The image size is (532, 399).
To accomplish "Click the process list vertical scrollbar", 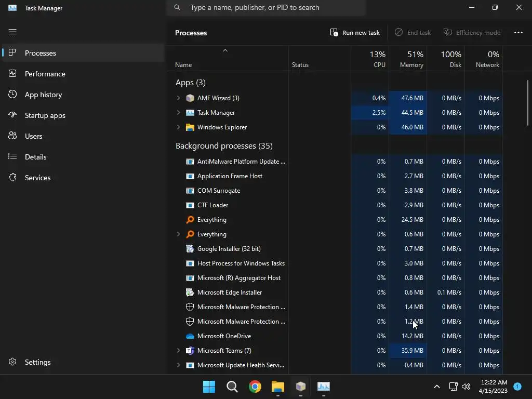I will pyautogui.click(x=528, y=103).
